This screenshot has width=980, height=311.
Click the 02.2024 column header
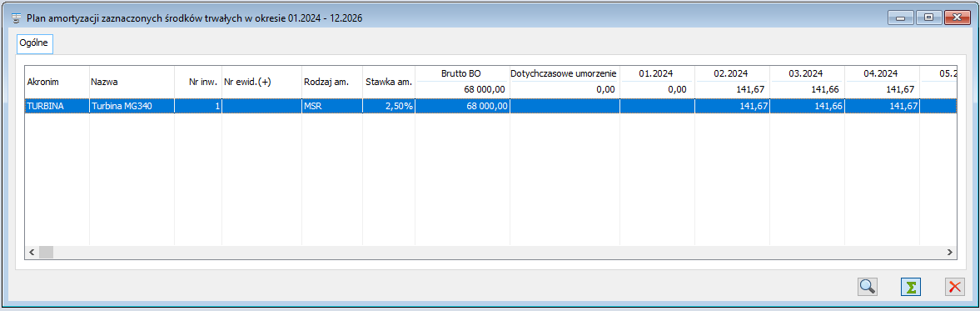732,74
